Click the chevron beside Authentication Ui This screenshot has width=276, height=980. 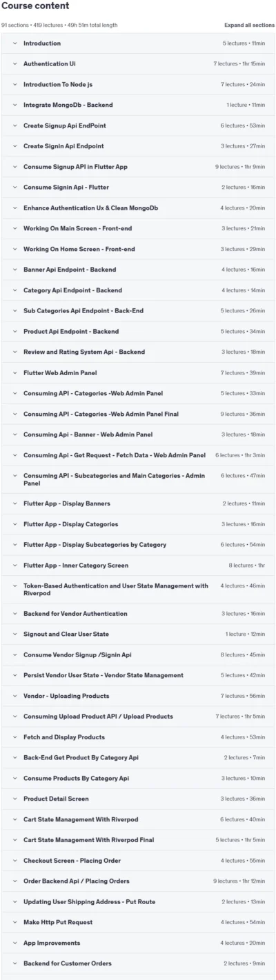pos(14,64)
